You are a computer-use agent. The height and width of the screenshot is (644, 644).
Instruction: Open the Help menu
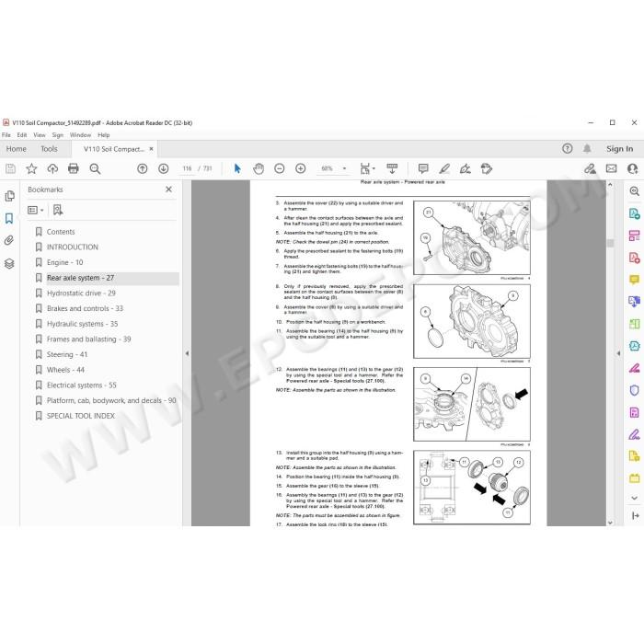(x=103, y=134)
